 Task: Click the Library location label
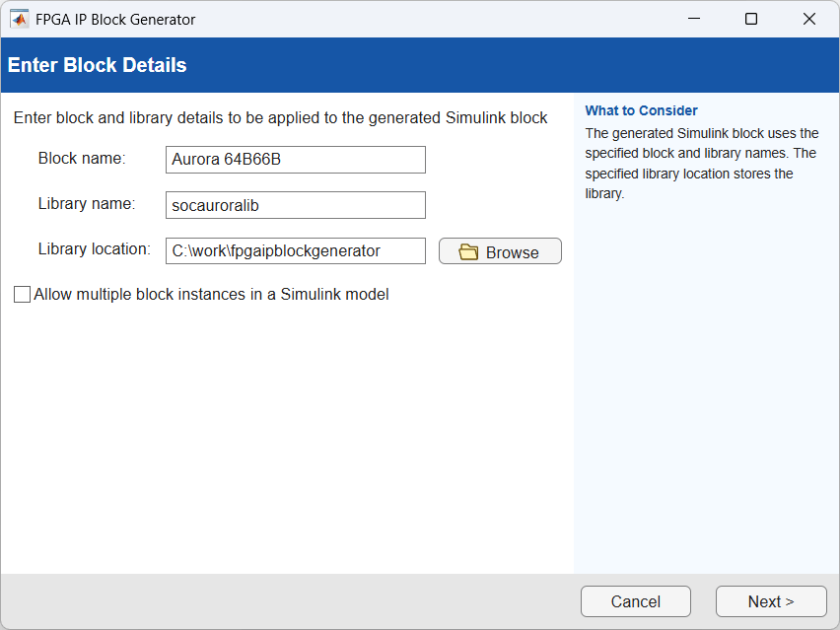(95, 249)
